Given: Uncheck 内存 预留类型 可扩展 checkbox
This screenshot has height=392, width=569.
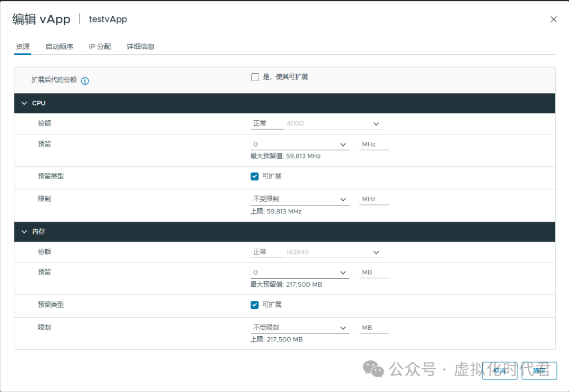Looking at the screenshot, I should (x=255, y=305).
